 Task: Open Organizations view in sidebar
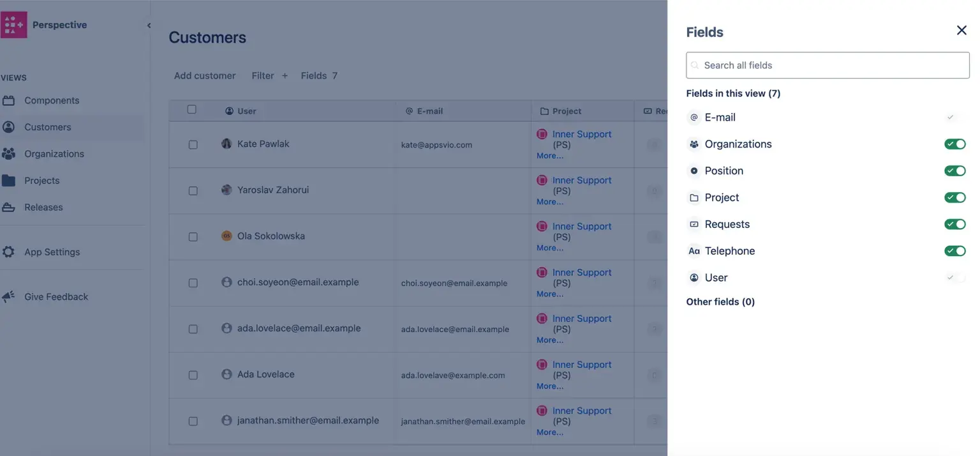click(x=54, y=154)
